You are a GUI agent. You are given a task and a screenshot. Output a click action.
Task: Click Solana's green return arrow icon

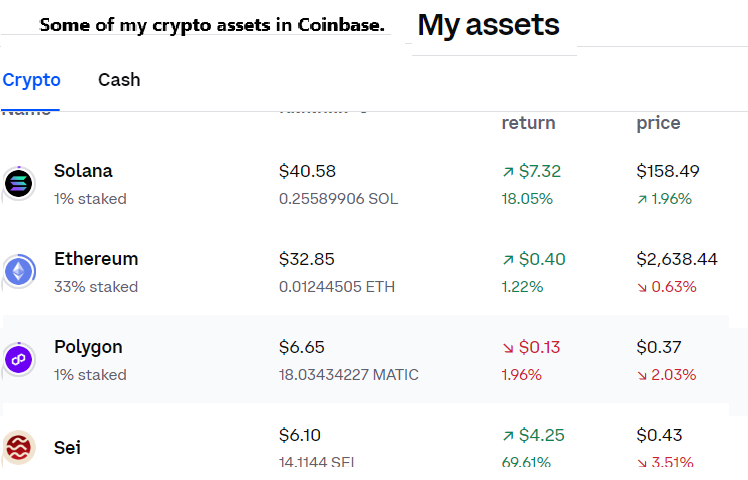(508, 172)
